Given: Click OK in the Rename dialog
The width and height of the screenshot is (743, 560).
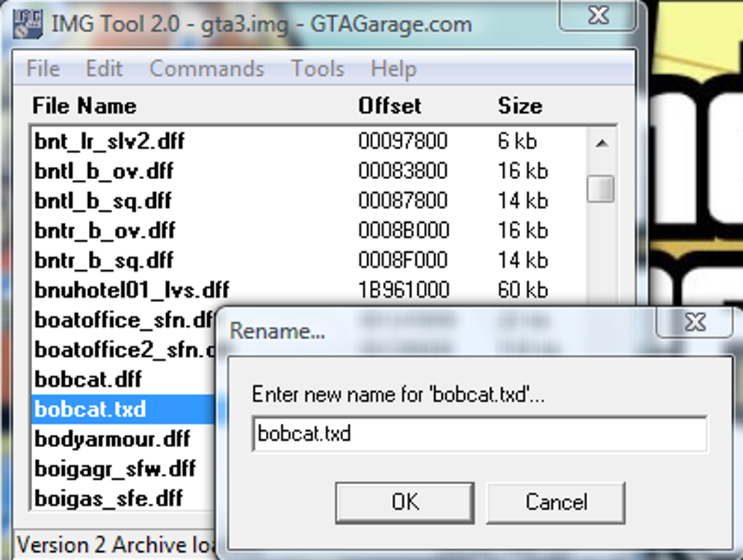Looking at the screenshot, I should tap(405, 502).
